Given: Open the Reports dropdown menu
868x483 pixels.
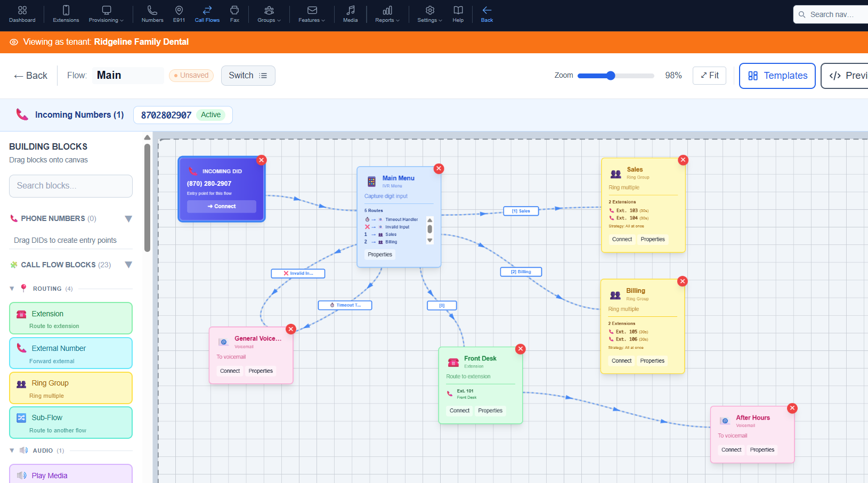Looking at the screenshot, I should [x=387, y=14].
